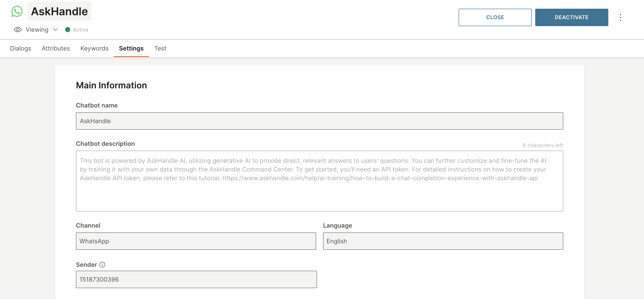The width and height of the screenshot is (644, 299).
Task: Switch to the Attributes tab
Action: point(56,48)
